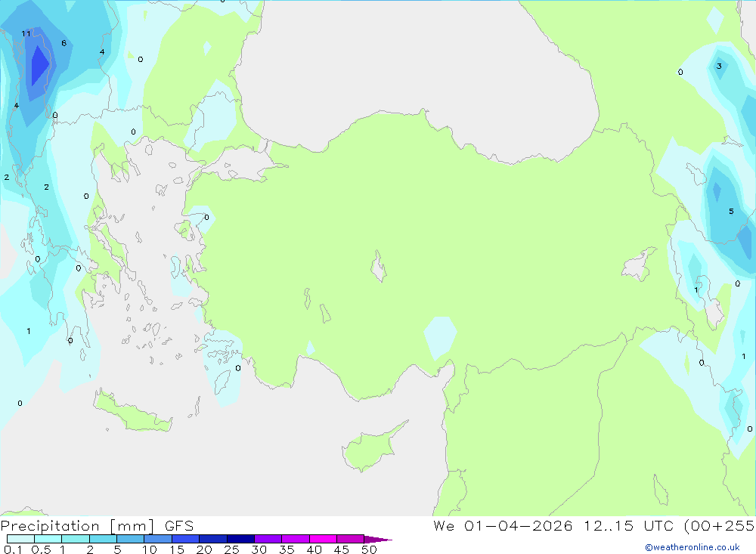Screen dimensions: 756x554
Task: Select the 40–45 mm magenta legend swatch
Action: [323, 539]
